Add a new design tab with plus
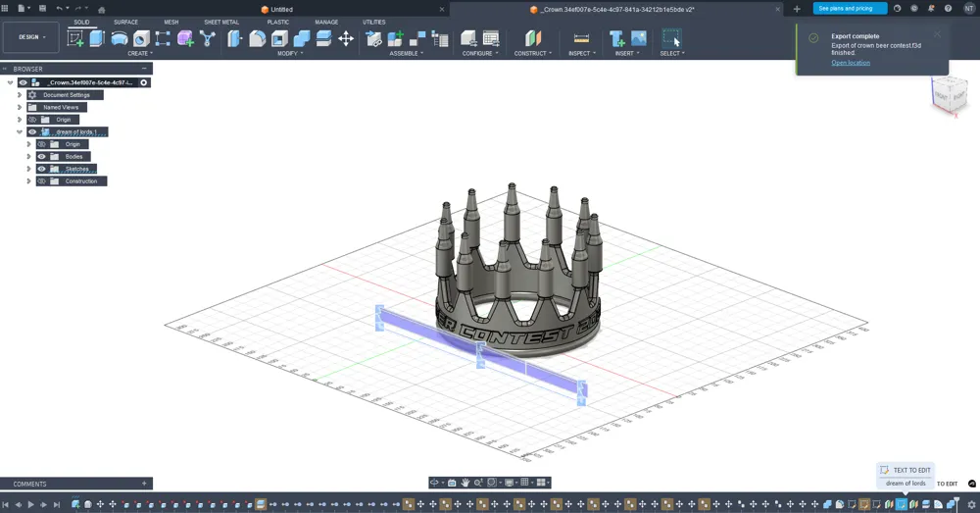 797,9
